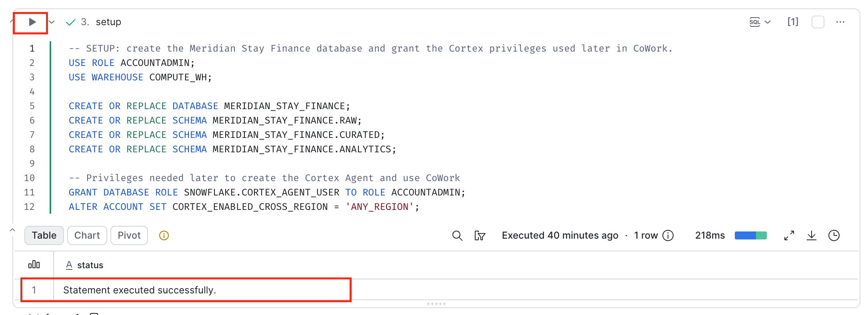Tick the cell selection checkbox
Viewport: 868px width, 315px height.
coord(818,22)
